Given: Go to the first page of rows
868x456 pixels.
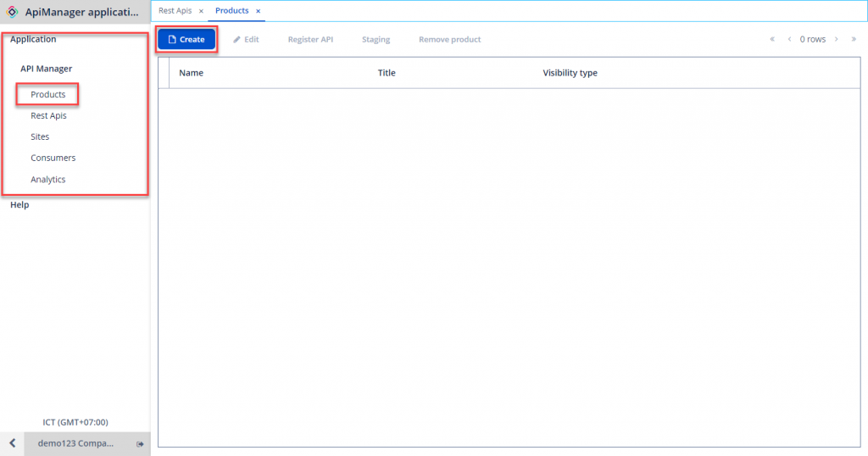Looking at the screenshot, I should 772,40.
